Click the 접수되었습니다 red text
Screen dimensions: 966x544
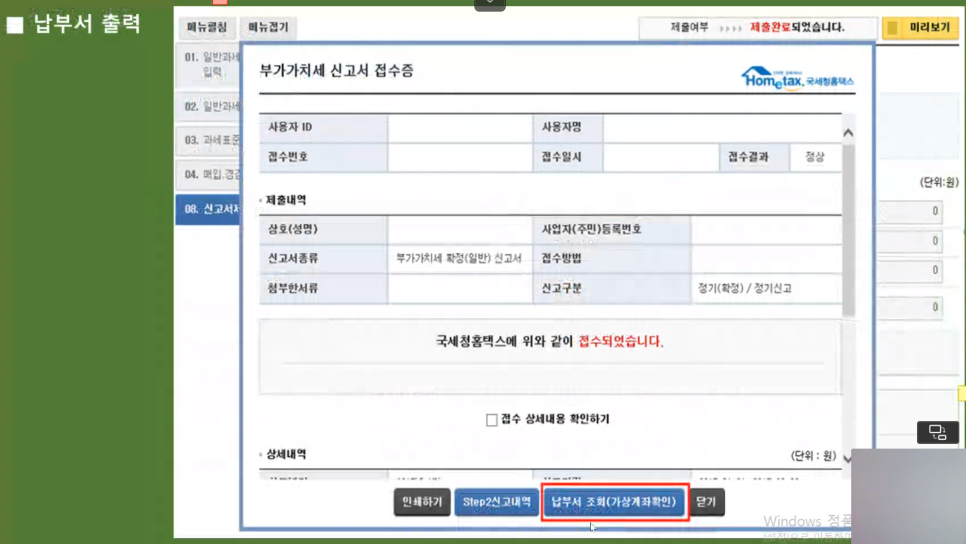coord(620,341)
